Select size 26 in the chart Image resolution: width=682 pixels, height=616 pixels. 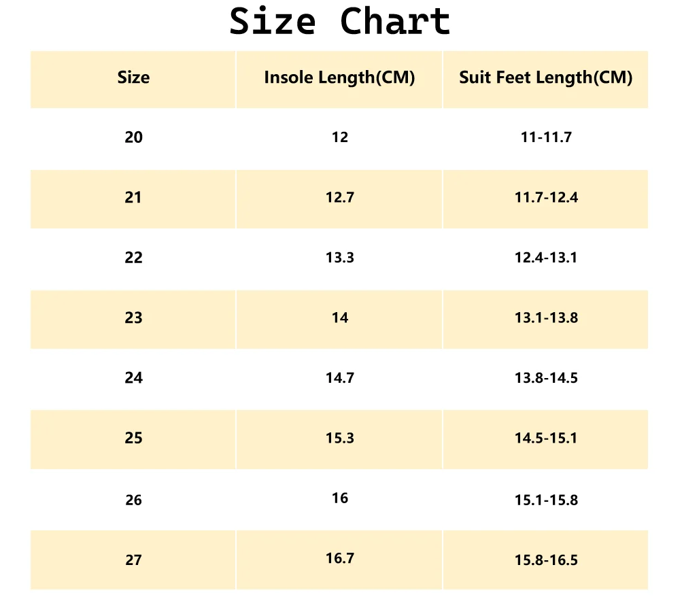pyautogui.click(x=134, y=500)
